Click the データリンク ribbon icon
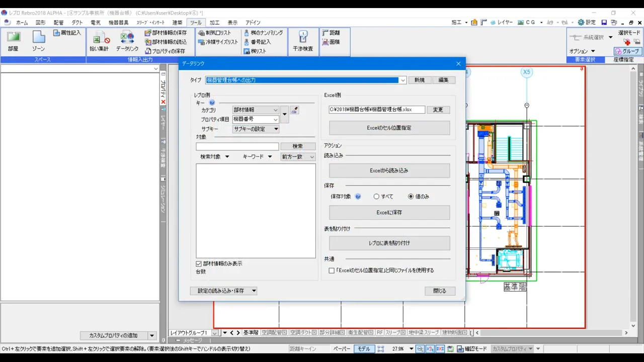This screenshot has height=362, width=644. 127,41
